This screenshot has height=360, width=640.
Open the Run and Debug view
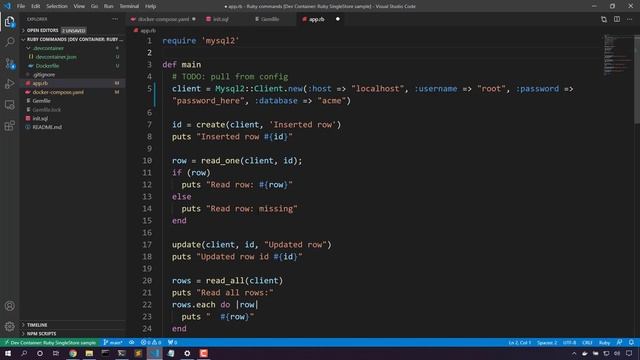[10, 84]
